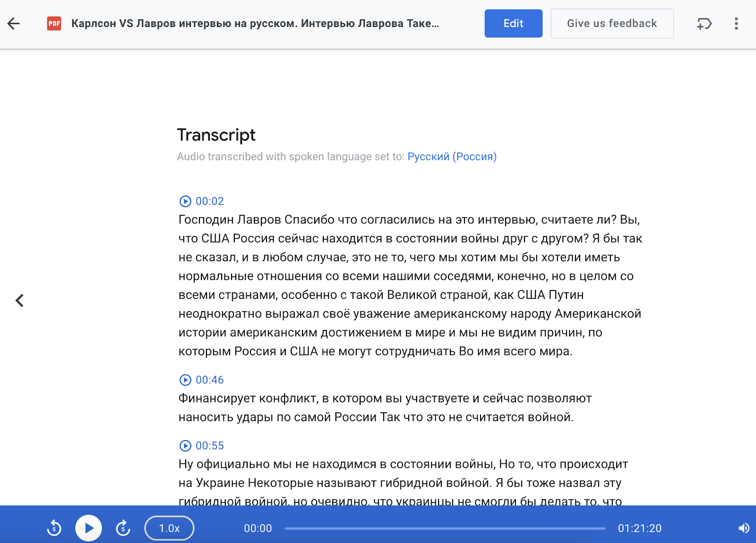The height and width of the screenshot is (543, 756).
Task: Start audio playback with play button
Action: coord(89,528)
